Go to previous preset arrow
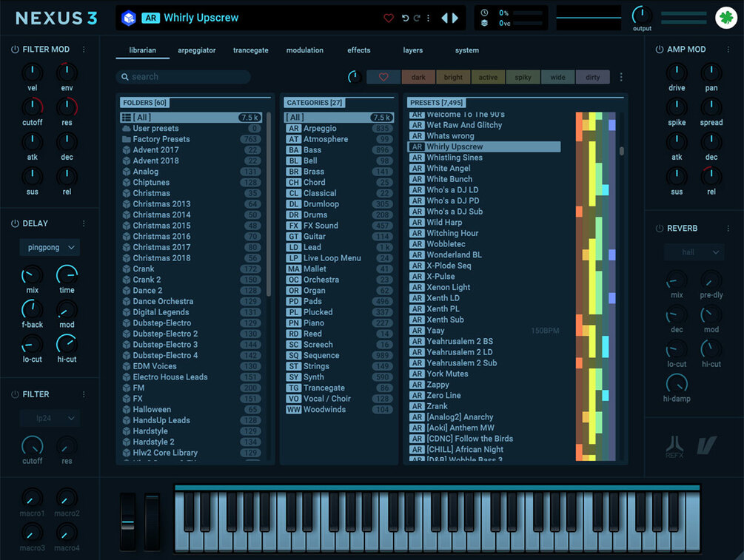This screenshot has height=560, width=744. coord(445,18)
